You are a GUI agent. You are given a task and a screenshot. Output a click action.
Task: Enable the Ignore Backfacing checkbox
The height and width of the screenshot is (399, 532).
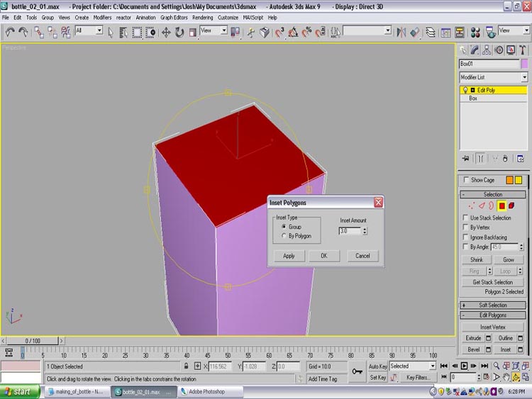click(465, 237)
